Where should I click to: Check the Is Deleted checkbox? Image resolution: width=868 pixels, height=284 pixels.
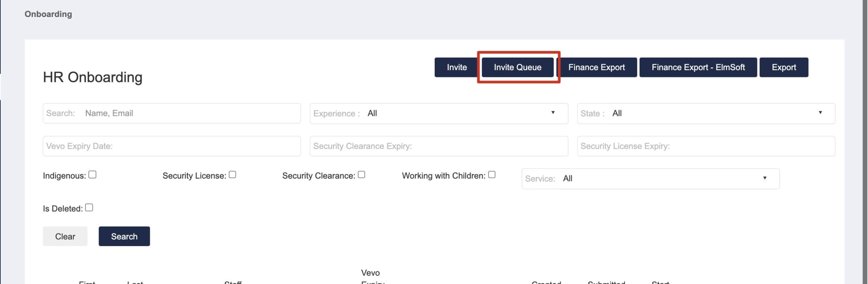point(89,207)
